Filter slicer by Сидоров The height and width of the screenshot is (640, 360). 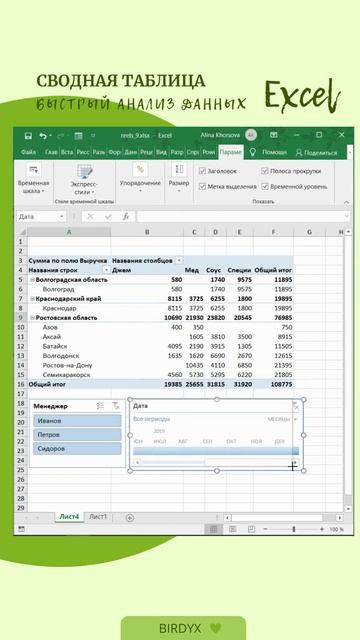[x=77, y=449]
